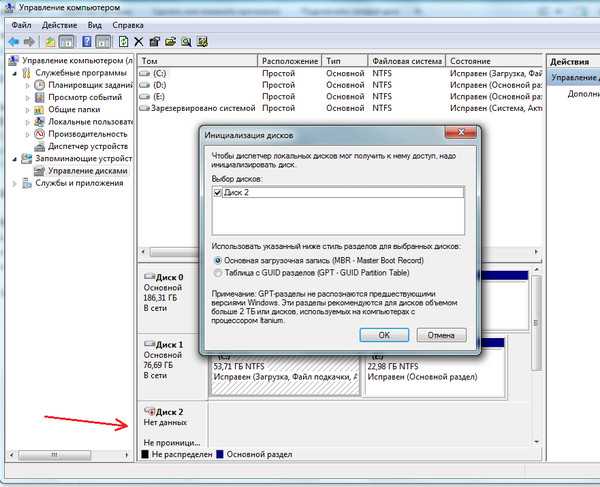
Task: Sort by the Состояние column header
Action: click(494, 61)
